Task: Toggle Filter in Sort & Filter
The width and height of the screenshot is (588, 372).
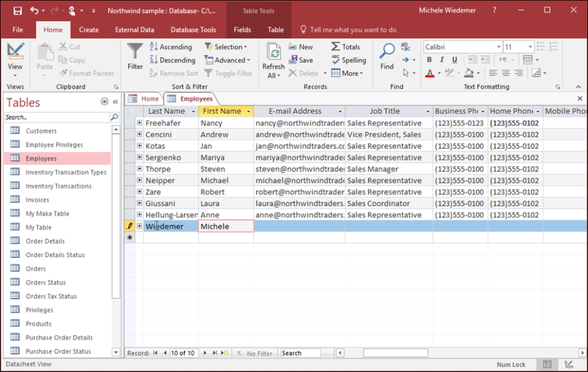Action: (228, 74)
